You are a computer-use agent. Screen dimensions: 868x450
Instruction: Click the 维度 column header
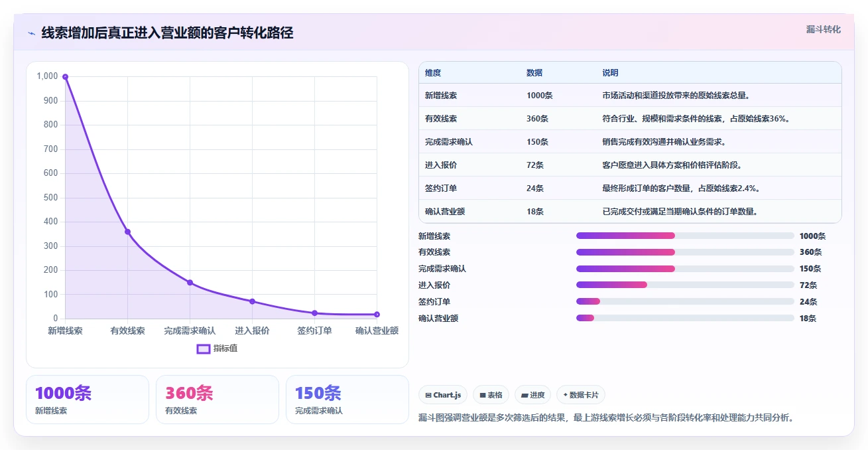click(x=433, y=73)
